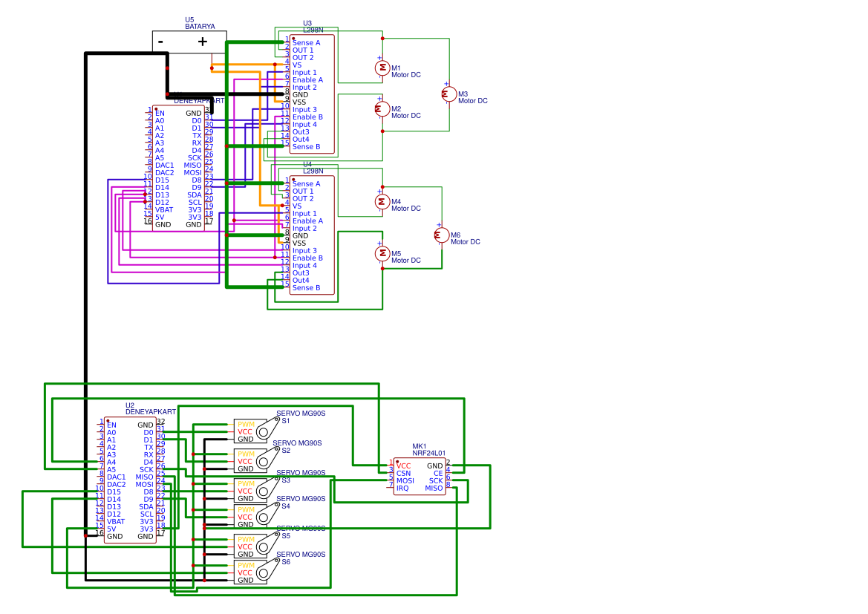Screen dimensions: 868x614
Task: Click the Motor DC label under M3
Action: coord(473,101)
